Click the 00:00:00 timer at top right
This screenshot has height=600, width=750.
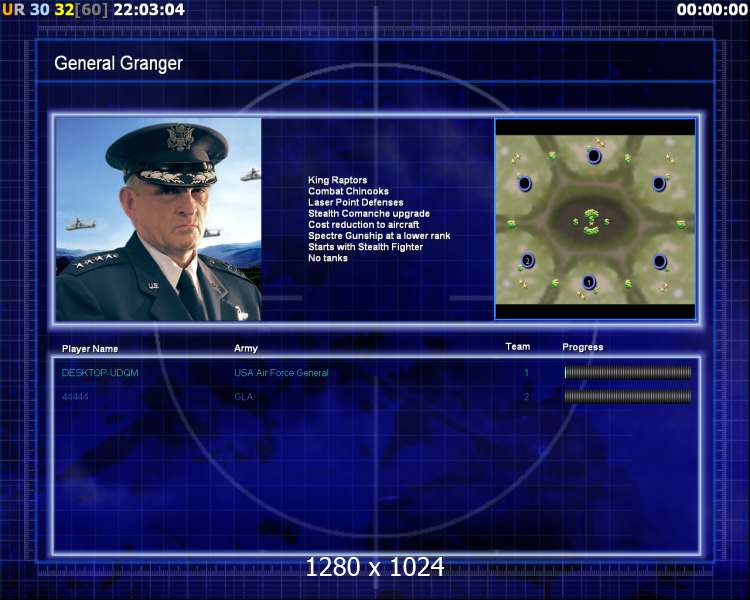pos(712,10)
